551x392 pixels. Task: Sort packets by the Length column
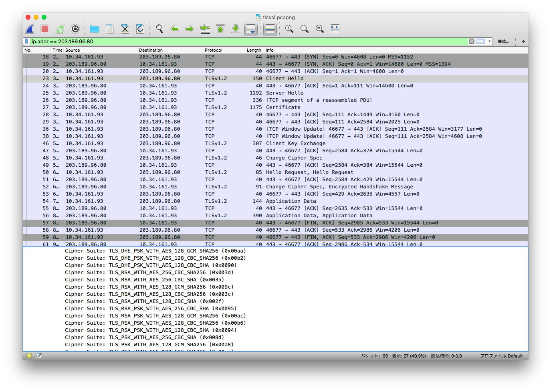[254, 50]
